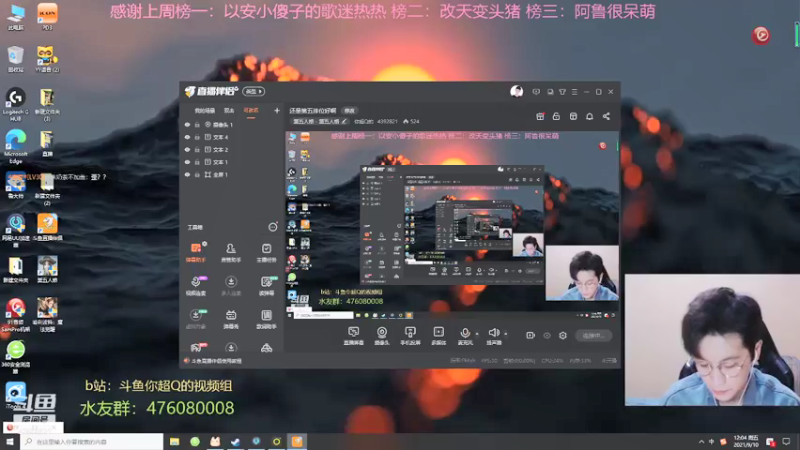Open the Microsoft Edge desktop shortcut
The height and width of the screenshot is (450, 800).
point(16,146)
